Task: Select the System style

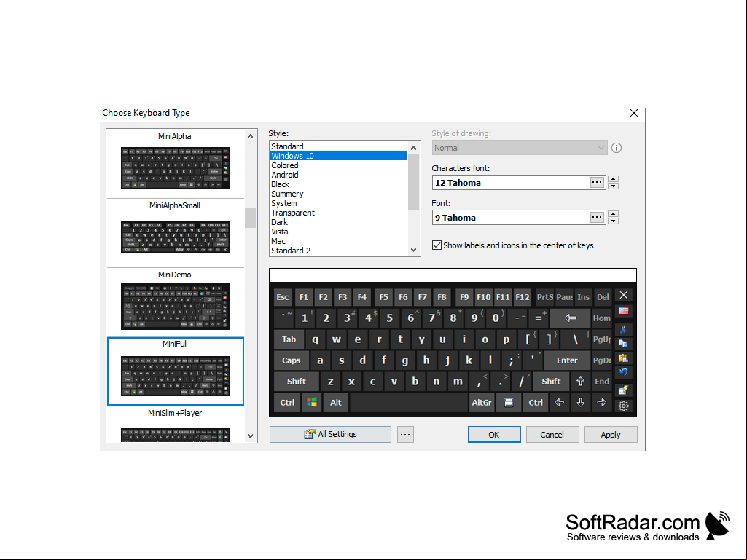Action: click(339, 203)
